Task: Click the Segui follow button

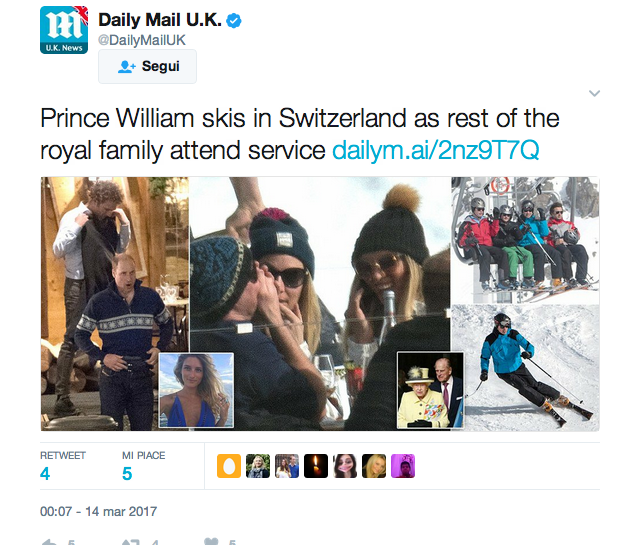Action: 148,67
